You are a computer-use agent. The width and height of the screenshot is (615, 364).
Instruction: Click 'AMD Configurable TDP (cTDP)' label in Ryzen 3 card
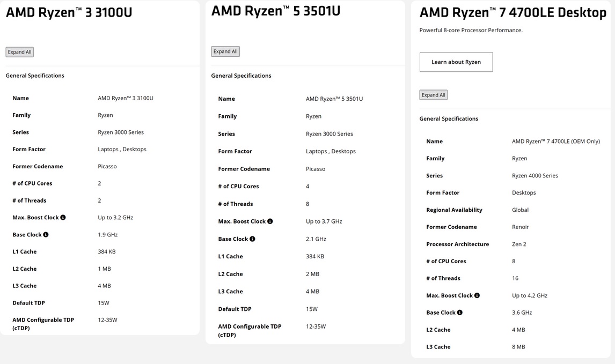click(43, 324)
